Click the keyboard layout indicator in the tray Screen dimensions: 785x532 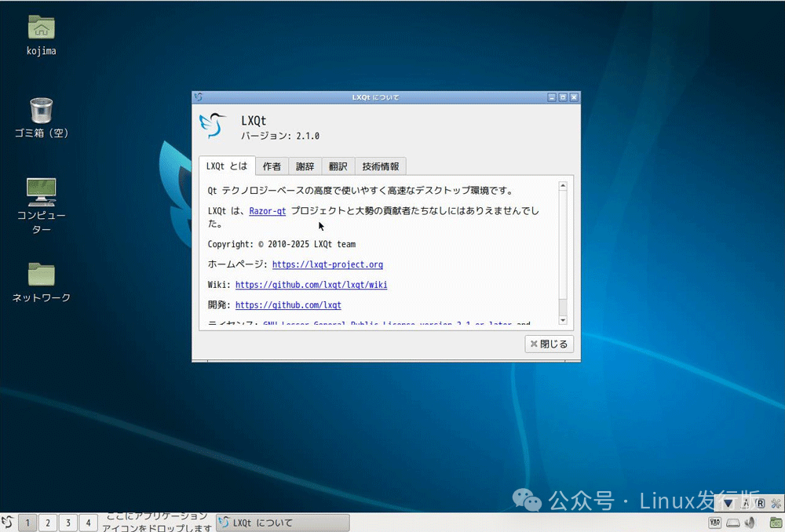760,503
